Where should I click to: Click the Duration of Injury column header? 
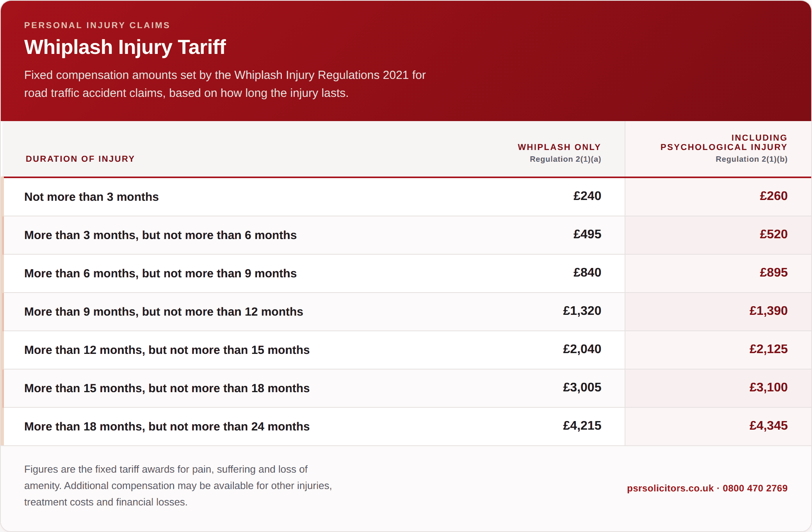coord(80,159)
